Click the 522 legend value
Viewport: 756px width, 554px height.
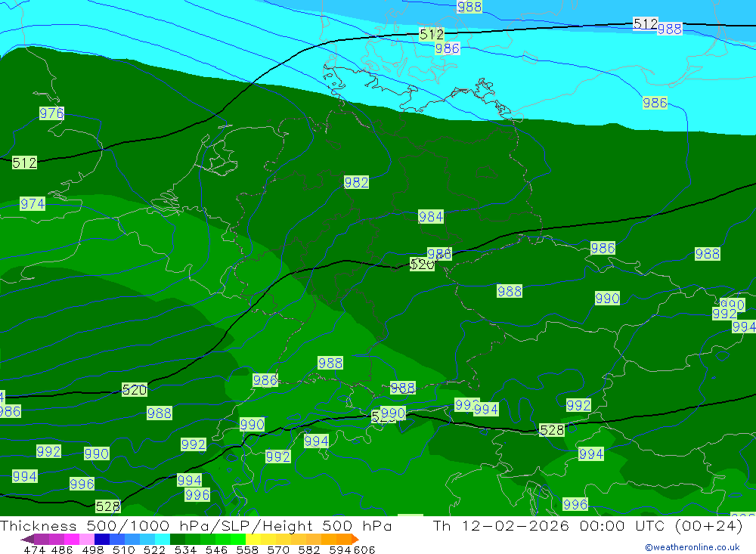pyautogui.click(x=155, y=549)
